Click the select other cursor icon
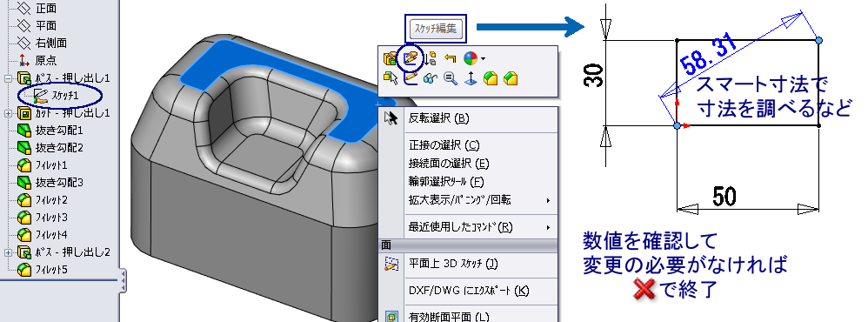The width and height of the screenshot is (868, 322). [391, 78]
